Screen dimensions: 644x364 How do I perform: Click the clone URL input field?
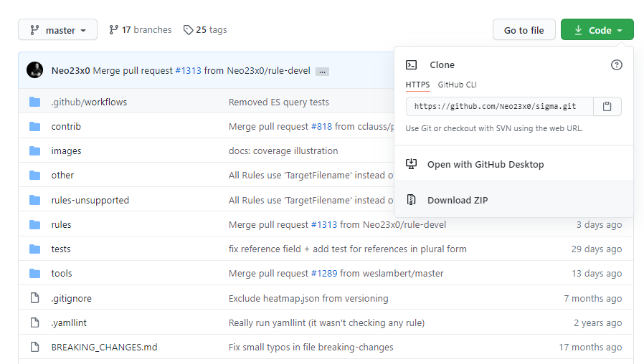tap(499, 107)
